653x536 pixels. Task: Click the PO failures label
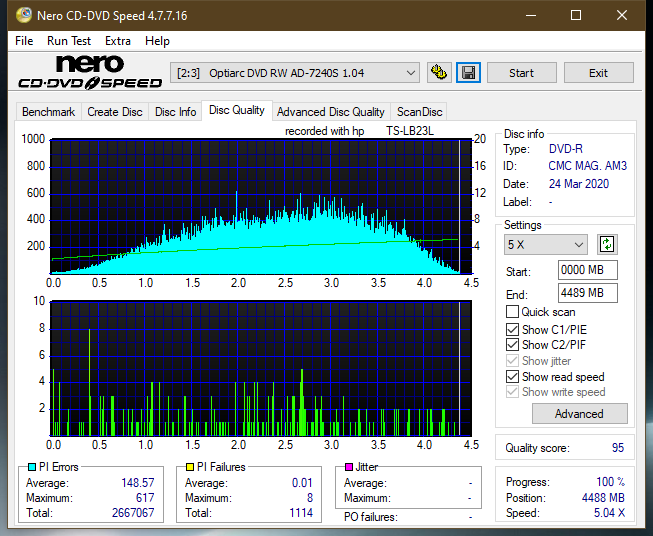pyautogui.click(x=371, y=517)
